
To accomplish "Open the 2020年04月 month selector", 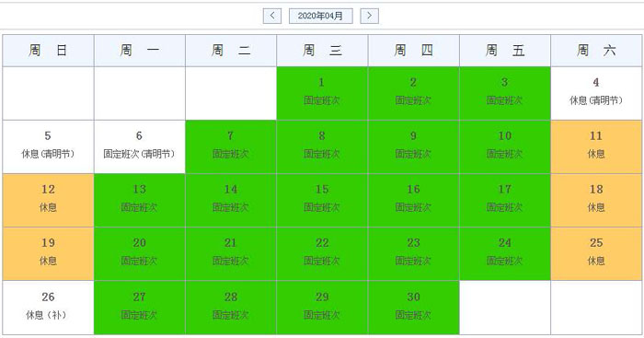I will [320, 16].
